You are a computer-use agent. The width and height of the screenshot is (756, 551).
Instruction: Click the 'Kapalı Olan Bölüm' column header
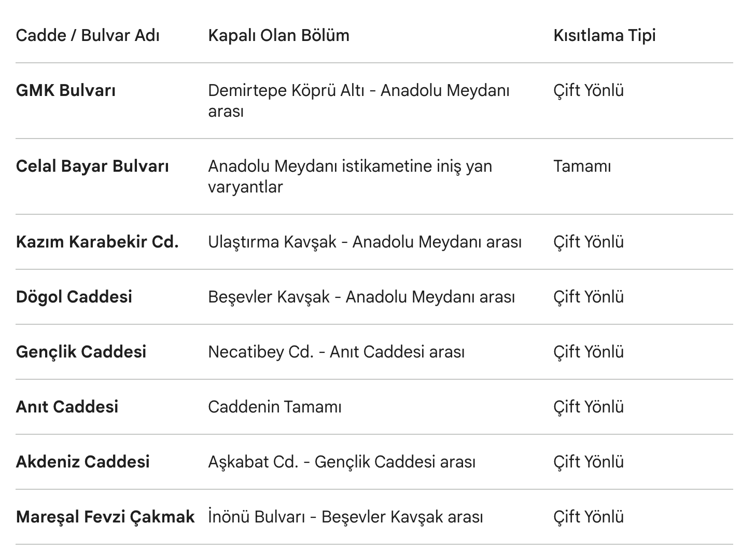click(278, 35)
